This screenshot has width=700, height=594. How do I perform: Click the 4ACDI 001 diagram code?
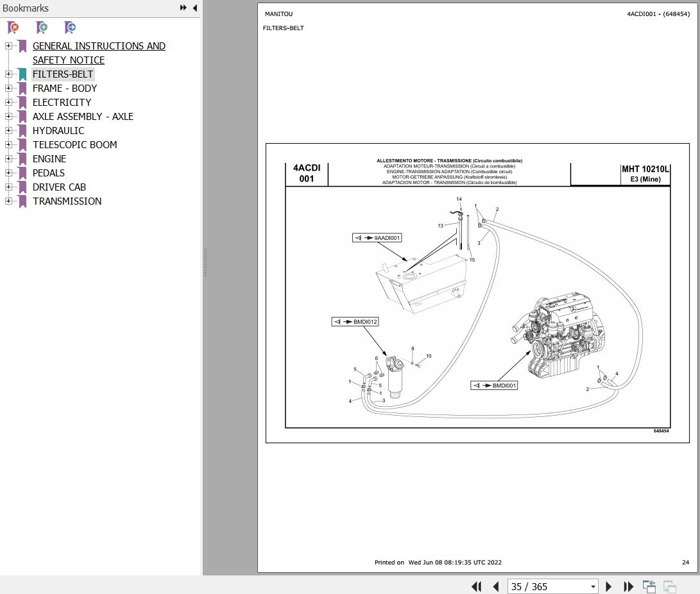pyautogui.click(x=307, y=173)
